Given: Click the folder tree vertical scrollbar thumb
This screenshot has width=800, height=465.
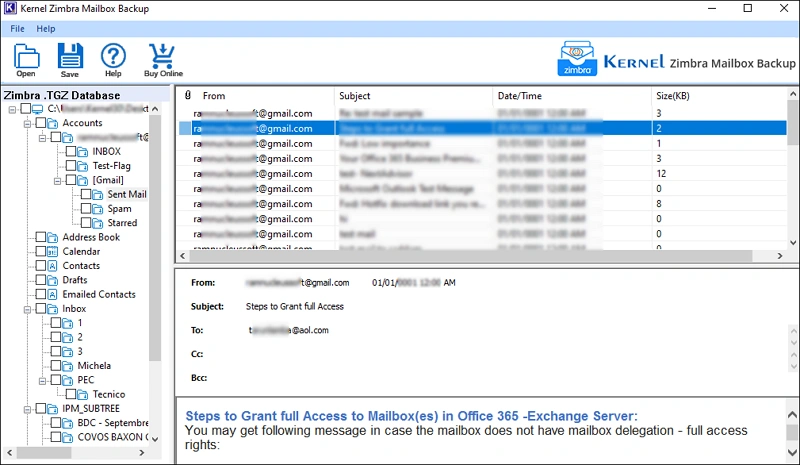Looking at the screenshot, I should (x=155, y=237).
